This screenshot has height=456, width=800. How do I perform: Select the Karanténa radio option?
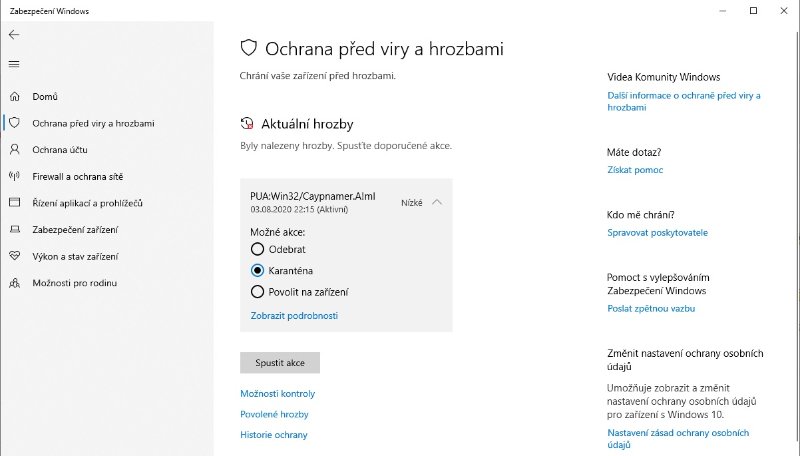[257, 270]
